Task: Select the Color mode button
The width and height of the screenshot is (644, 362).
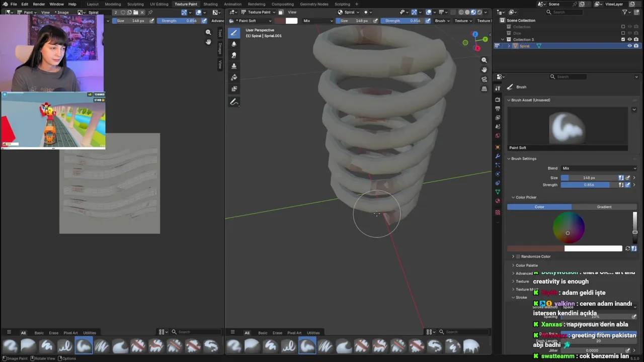Action: [539, 207]
